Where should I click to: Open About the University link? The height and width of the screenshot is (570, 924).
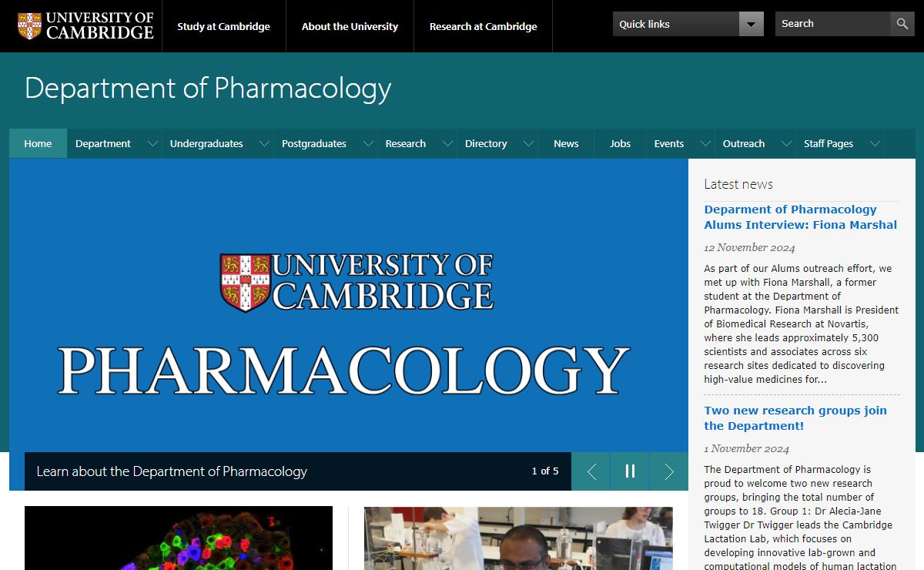click(x=350, y=26)
